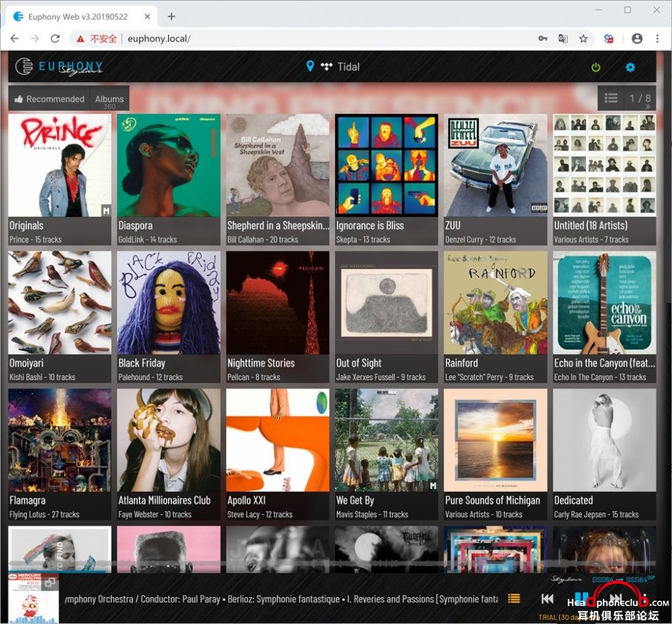Viewport: 672px width, 624px height.
Task: Open the Out of Sight album cover
Action: coord(386,303)
